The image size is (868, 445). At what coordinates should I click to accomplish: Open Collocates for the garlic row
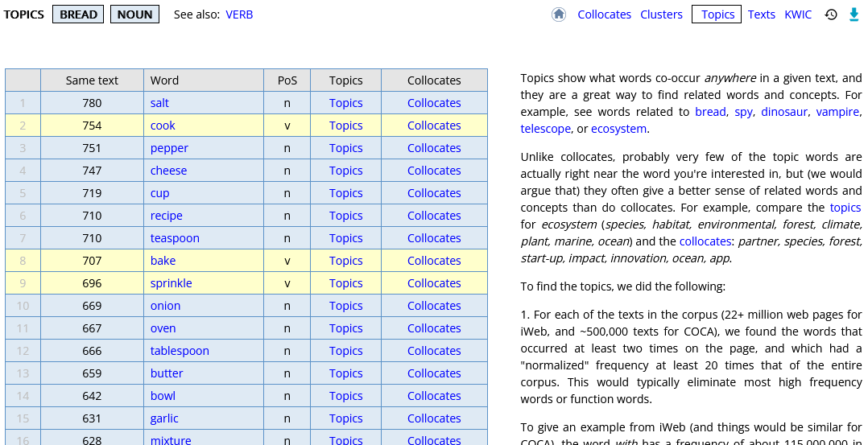pyautogui.click(x=434, y=418)
